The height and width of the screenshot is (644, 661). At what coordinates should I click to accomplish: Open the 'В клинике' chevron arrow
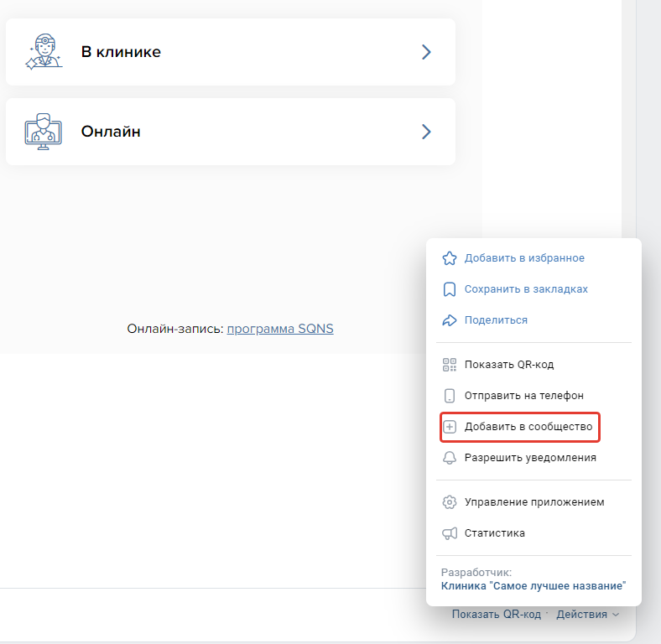426,52
